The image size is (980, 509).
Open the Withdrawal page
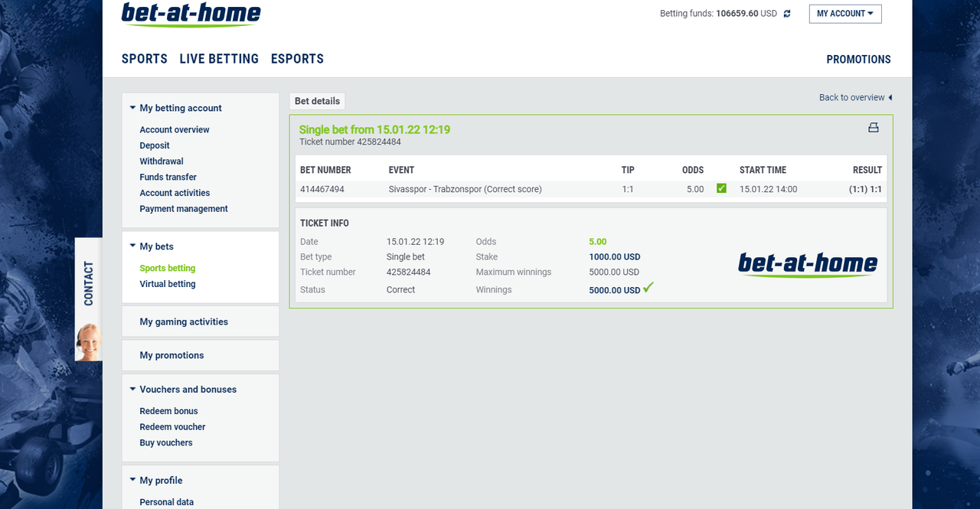162,162
